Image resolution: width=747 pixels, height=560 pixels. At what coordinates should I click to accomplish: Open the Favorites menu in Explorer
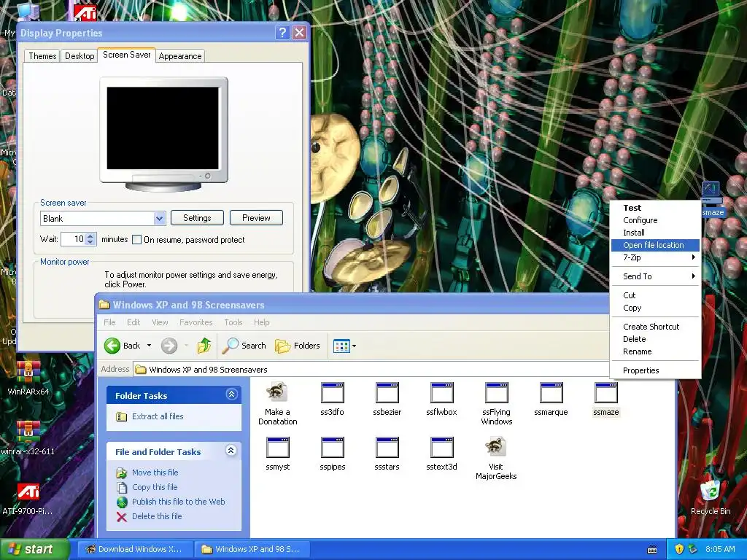point(196,322)
